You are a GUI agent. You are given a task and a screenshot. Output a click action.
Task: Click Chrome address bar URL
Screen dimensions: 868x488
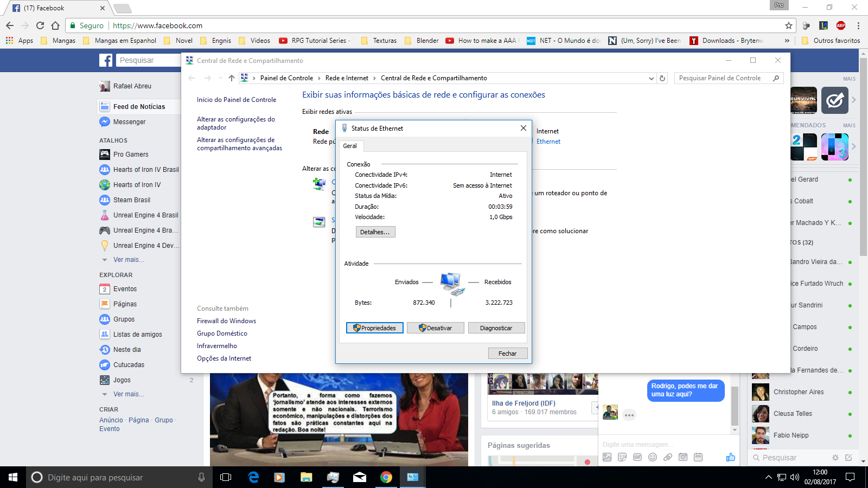tap(157, 25)
